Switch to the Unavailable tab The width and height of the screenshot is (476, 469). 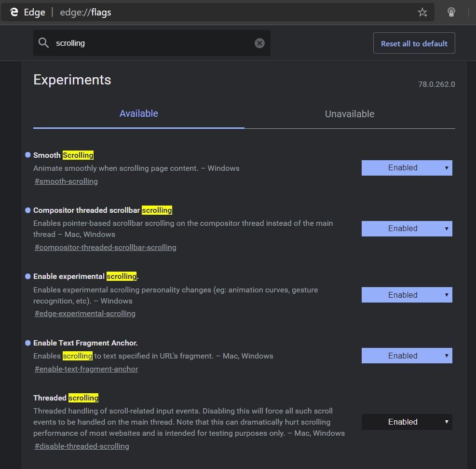[x=350, y=114]
